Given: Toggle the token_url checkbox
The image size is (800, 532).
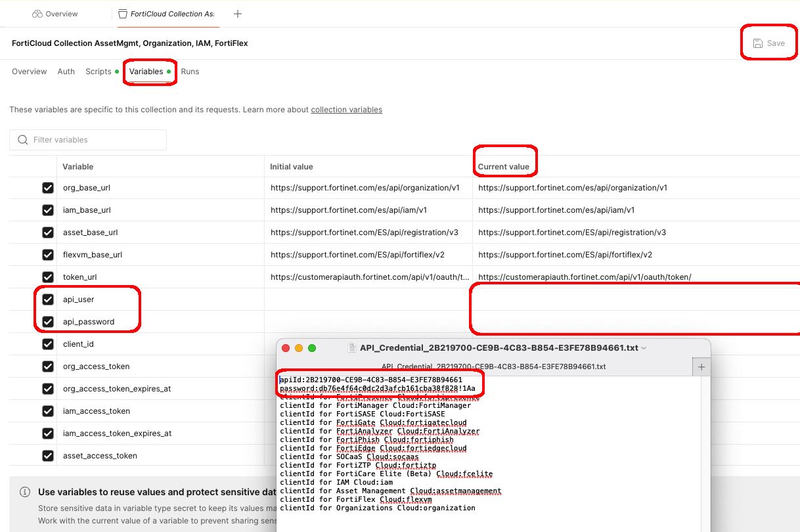Looking at the screenshot, I should [48, 277].
